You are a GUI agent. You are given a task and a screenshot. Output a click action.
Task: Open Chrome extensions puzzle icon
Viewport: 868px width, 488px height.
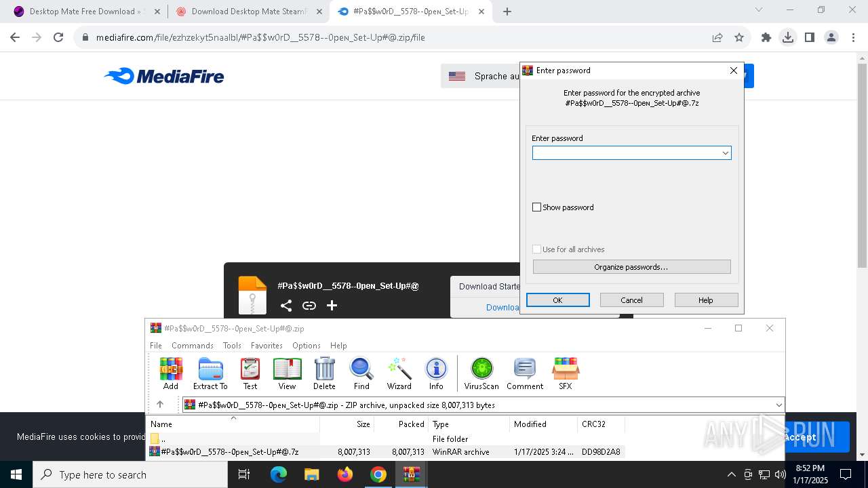click(x=766, y=37)
